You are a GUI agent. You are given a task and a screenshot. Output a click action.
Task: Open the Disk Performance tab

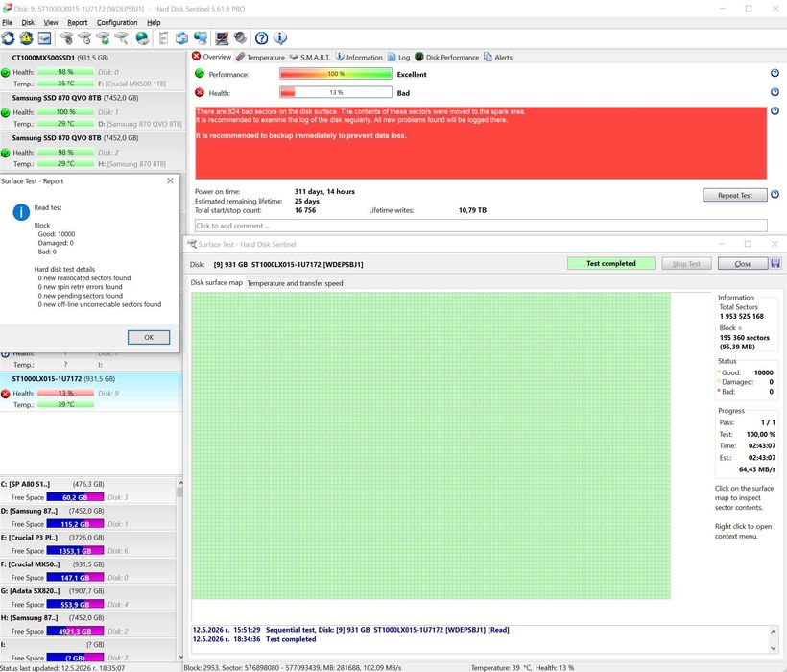click(x=446, y=58)
